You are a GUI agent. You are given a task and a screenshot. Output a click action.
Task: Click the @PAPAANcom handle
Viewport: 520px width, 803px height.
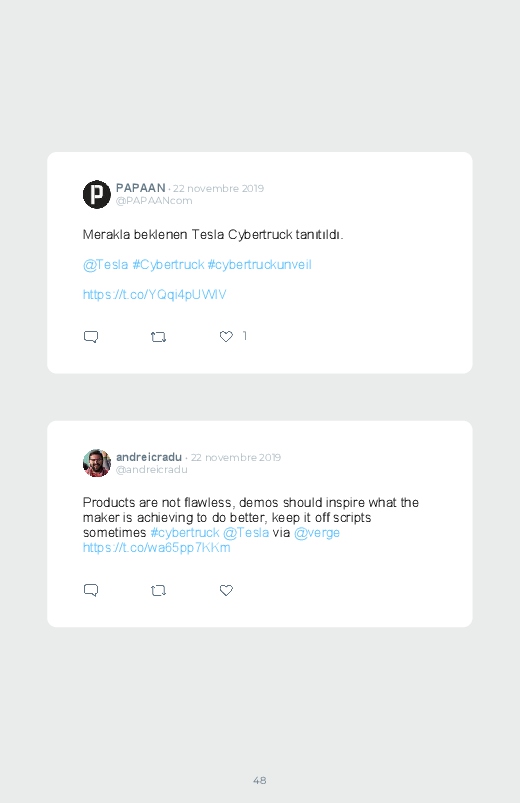point(154,201)
